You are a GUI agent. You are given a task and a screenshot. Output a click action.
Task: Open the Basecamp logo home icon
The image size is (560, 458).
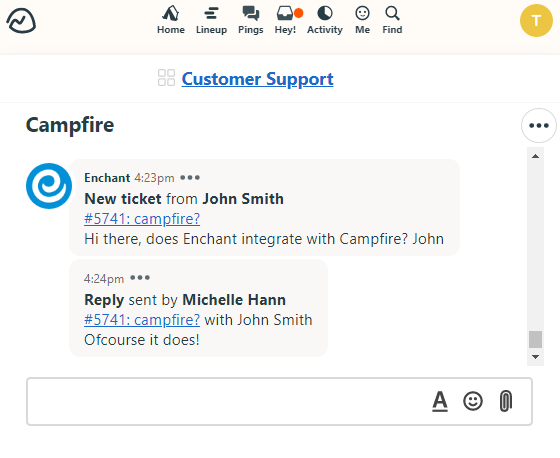coord(21,21)
